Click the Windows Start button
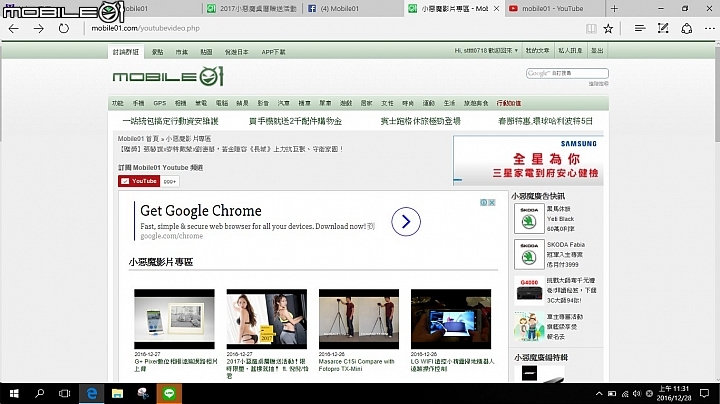The width and height of the screenshot is (720, 404). (12, 393)
